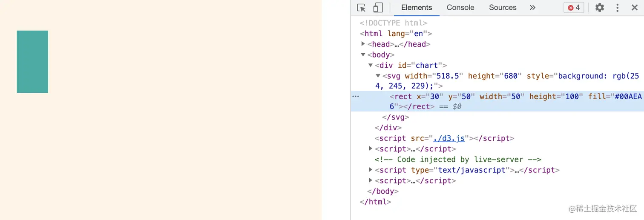Collapse the body element node
This screenshot has width=644, height=220.
tap(363, 54)
